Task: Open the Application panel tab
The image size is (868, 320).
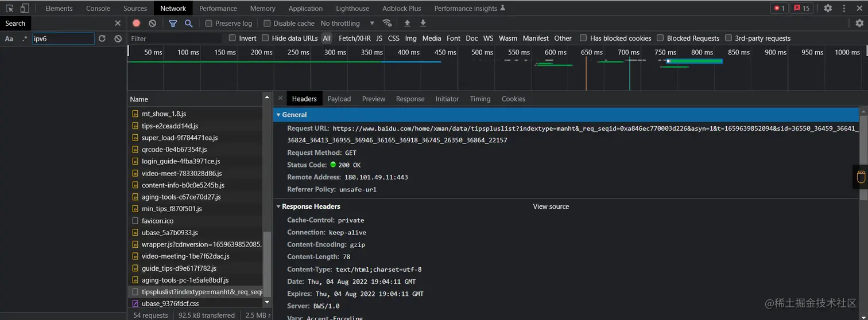Action: (305, 8)
